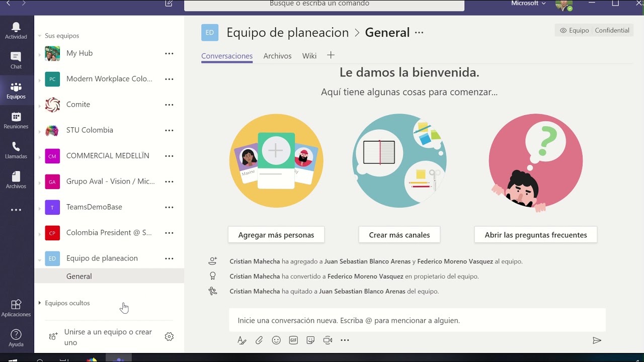Image resolution: width=644 pixels, height=362 pixels.
Task: Open Chat from the left rail
Action: [x=16, y=61]
